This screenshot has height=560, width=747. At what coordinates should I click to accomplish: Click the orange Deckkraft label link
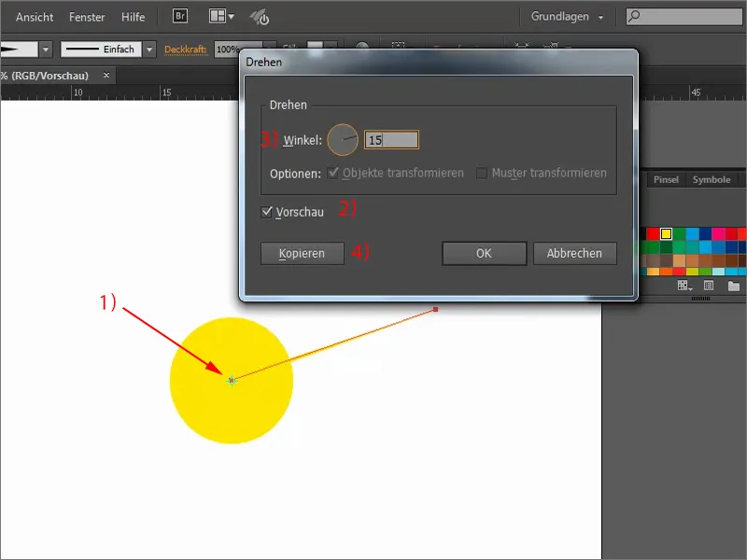click(x=185, y=49)
